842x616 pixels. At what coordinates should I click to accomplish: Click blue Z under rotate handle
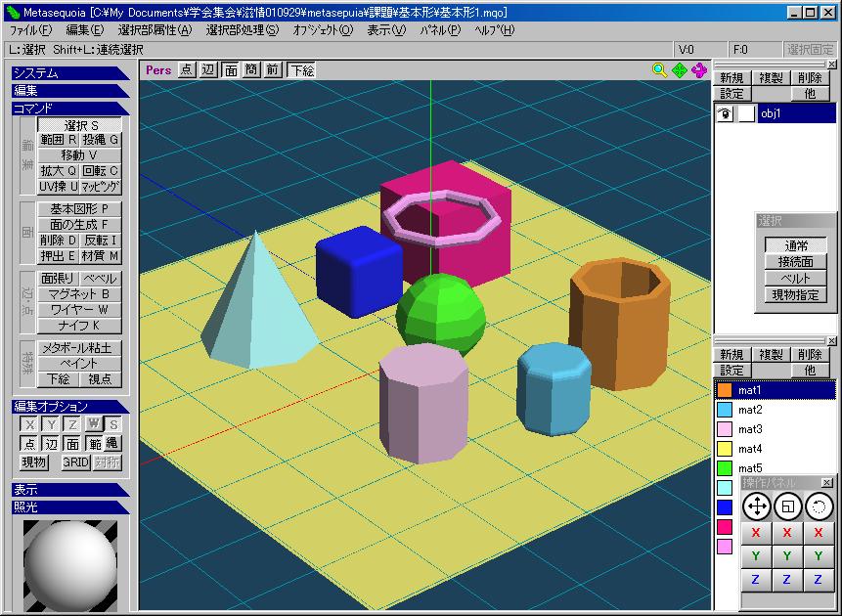(819, 580)
